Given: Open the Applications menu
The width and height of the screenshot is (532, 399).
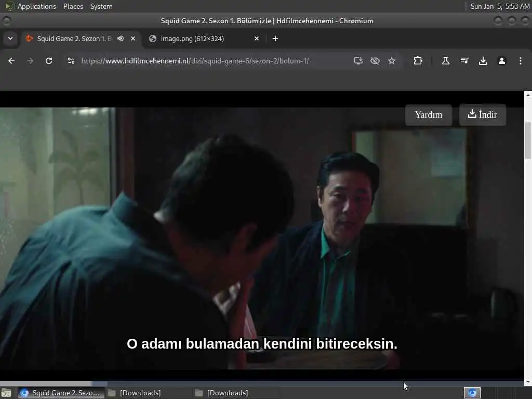Looking at the screenshot, I should click(x=37, y=6).
